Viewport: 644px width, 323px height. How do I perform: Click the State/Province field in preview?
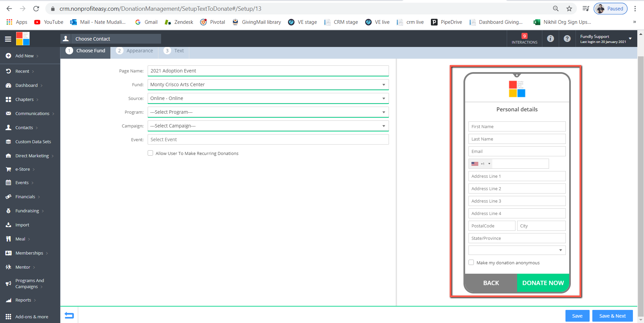pos(517,238)
